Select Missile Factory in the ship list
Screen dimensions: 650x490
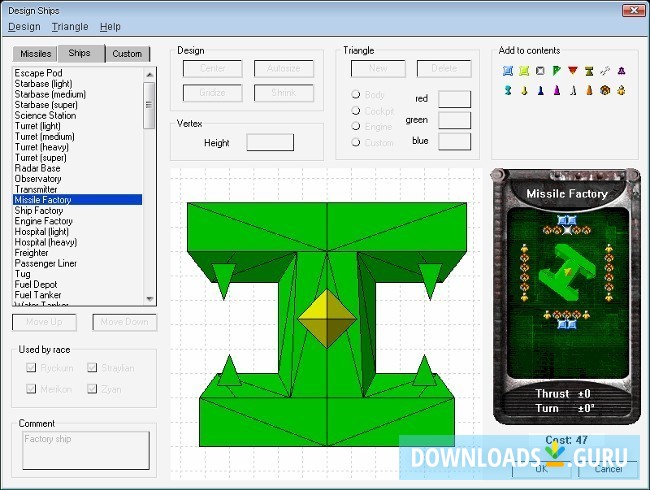78,200
